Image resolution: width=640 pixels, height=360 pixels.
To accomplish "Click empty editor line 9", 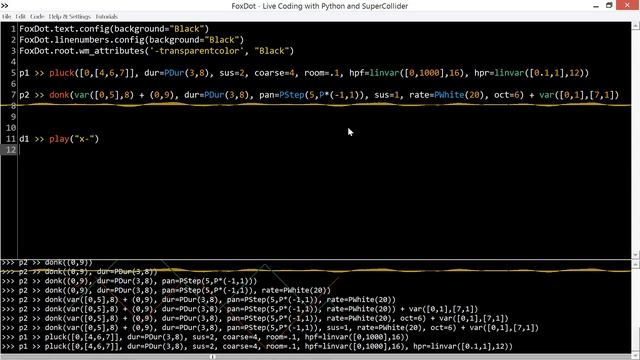I will [x=324, y=117].
